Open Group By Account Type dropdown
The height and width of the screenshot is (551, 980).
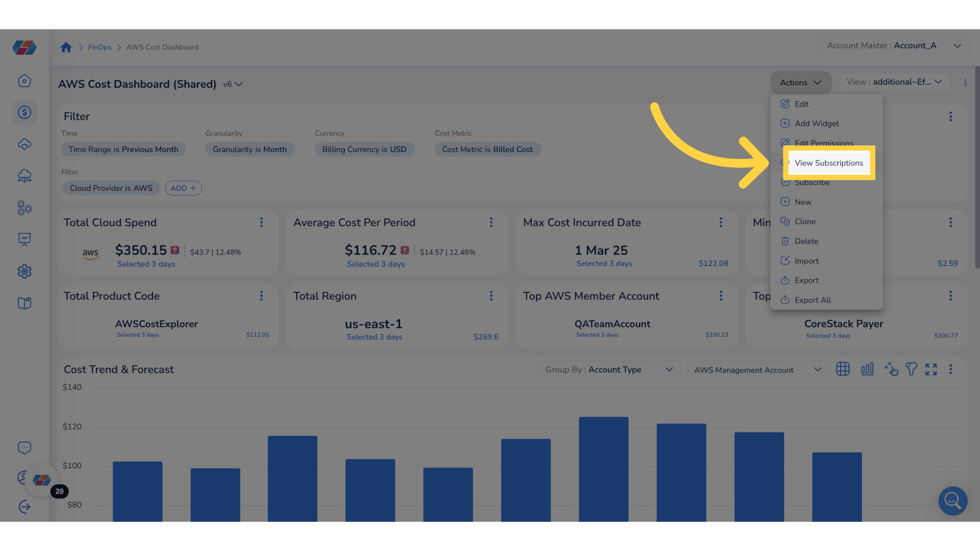[609, 369]
